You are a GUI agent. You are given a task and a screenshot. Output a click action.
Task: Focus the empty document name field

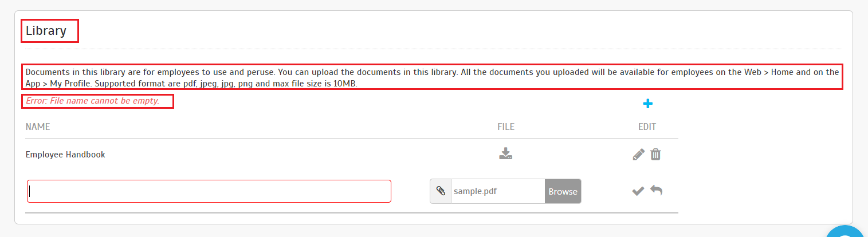(x=209, y=191)
